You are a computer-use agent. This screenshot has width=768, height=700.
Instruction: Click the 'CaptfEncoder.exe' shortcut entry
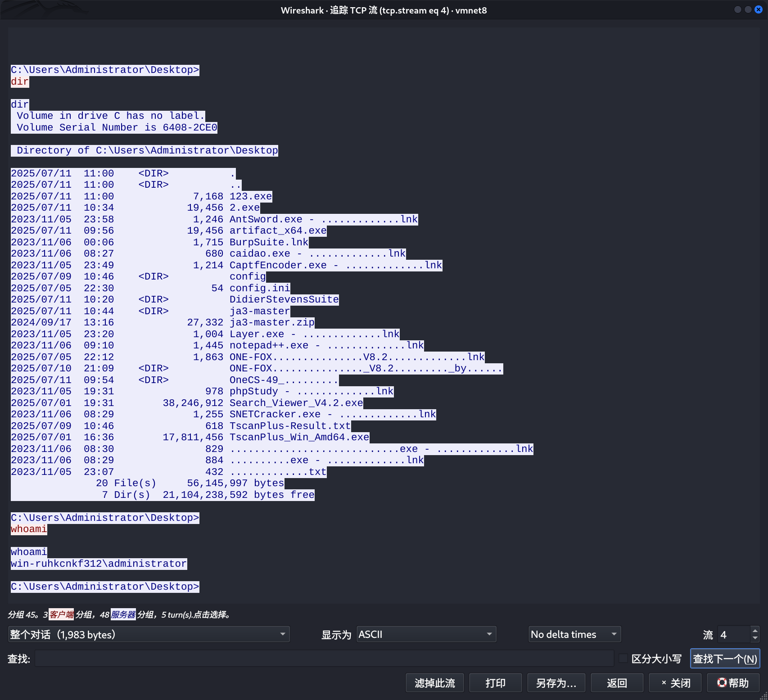[x=336, y=265]
